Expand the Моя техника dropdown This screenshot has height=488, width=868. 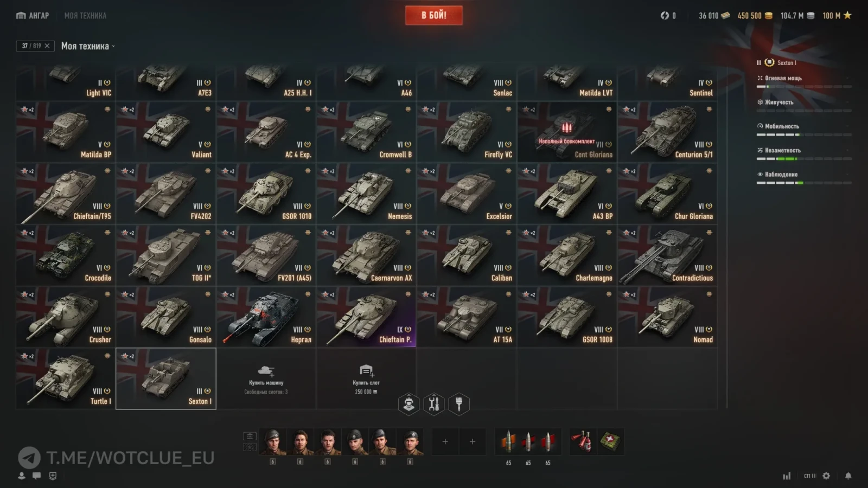coord(88,46)
